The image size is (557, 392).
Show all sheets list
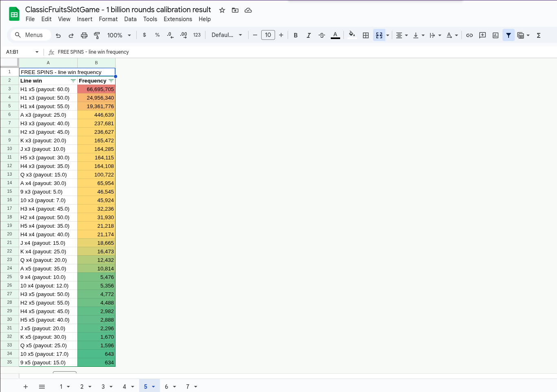tap(42, 387)
